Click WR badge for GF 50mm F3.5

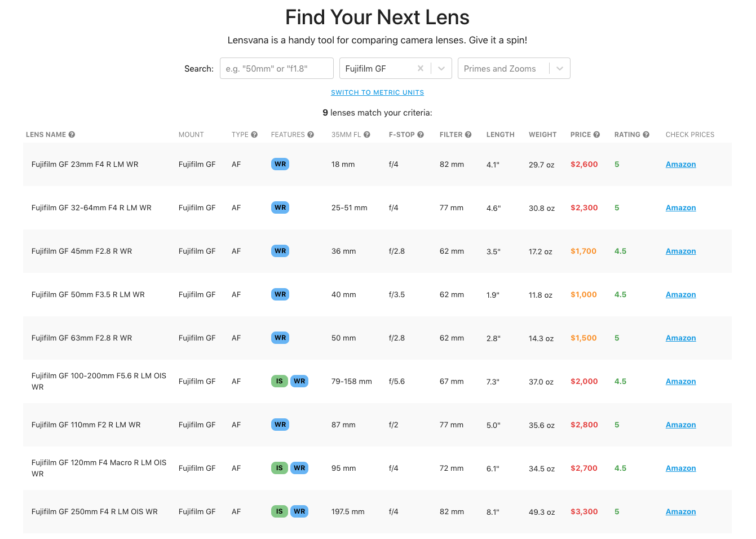[x=280, y=294]
